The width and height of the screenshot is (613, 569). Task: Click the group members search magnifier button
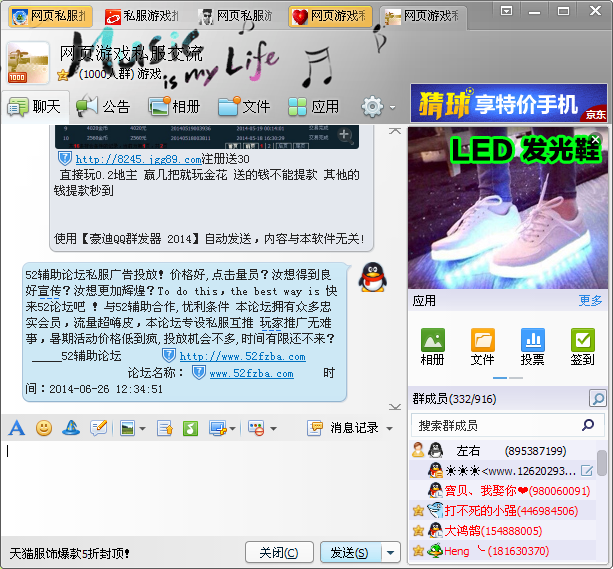pyautogui.click(x=597, y=398)
